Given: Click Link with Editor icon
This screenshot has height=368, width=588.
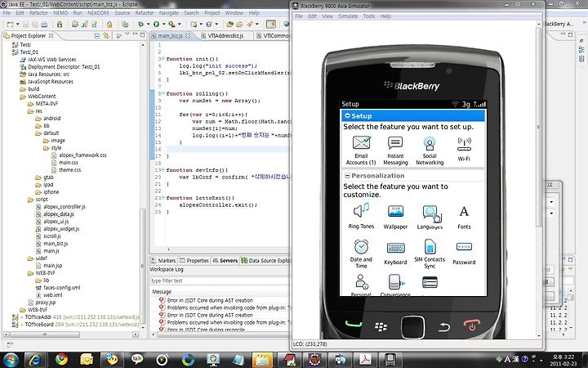Looking at the screenshot, I should tap(106, 36).
